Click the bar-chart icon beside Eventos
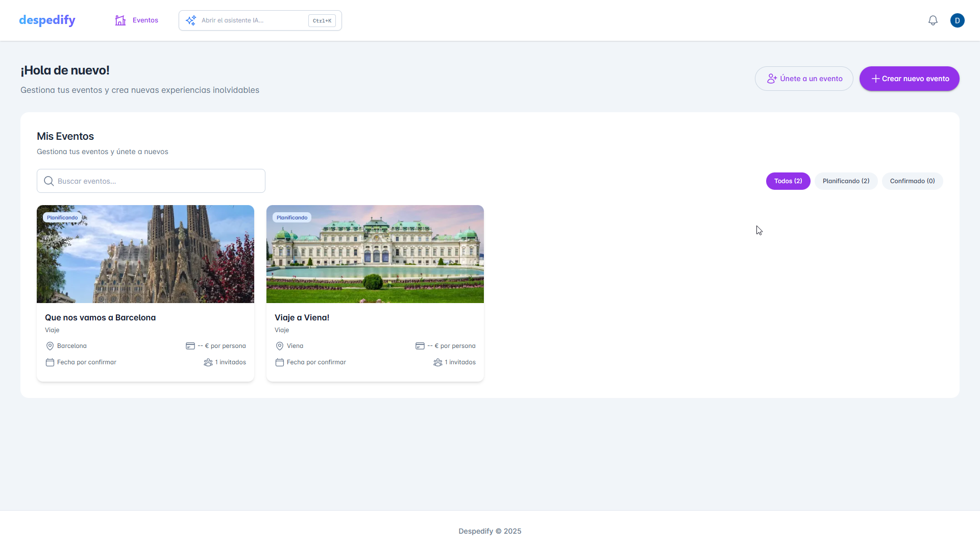The height and width of the screenshot is (551, 980). 120,20
